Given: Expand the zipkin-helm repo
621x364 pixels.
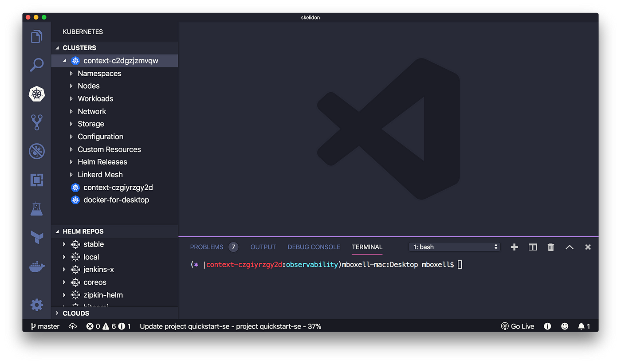Looking at the screenshot, I should (64, 295).
